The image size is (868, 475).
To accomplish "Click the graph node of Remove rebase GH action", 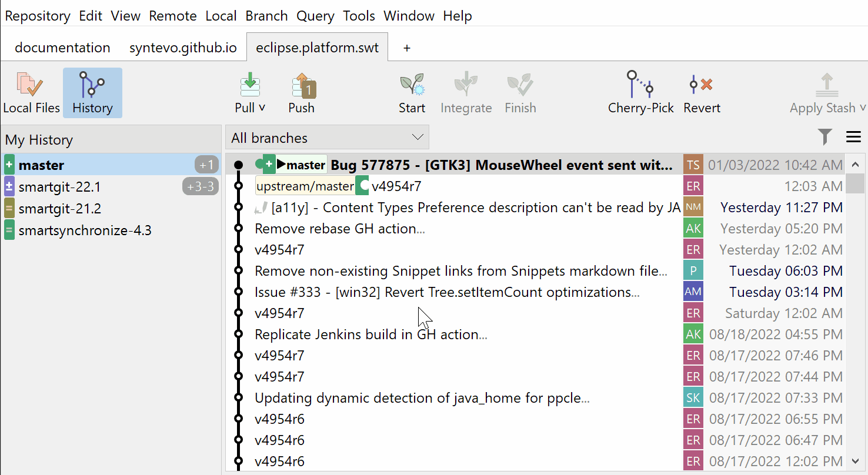I will (x=238, y=228).
